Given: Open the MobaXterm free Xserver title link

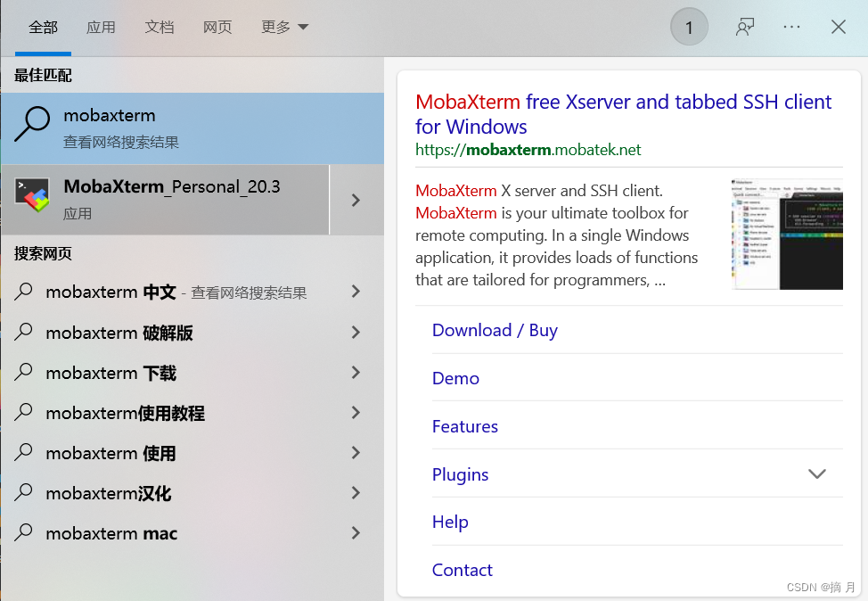Looking at the screenshot, I should (x=623, y=114).
